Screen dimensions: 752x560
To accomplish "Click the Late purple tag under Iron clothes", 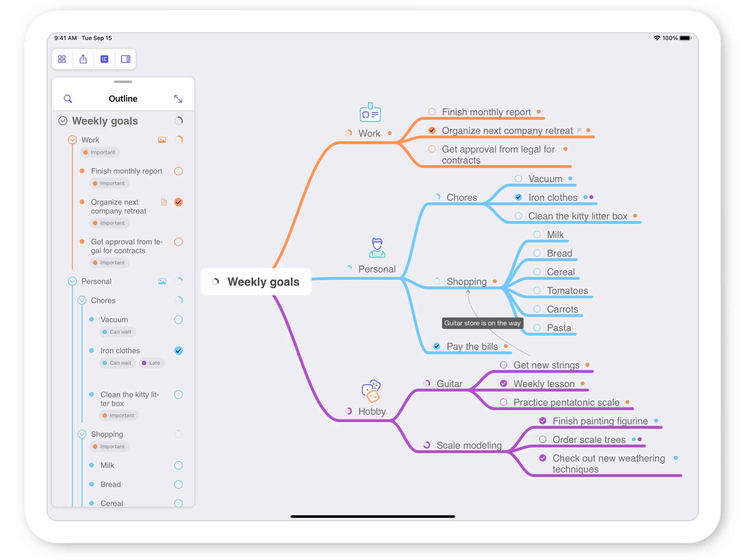I will pos(152,363).
